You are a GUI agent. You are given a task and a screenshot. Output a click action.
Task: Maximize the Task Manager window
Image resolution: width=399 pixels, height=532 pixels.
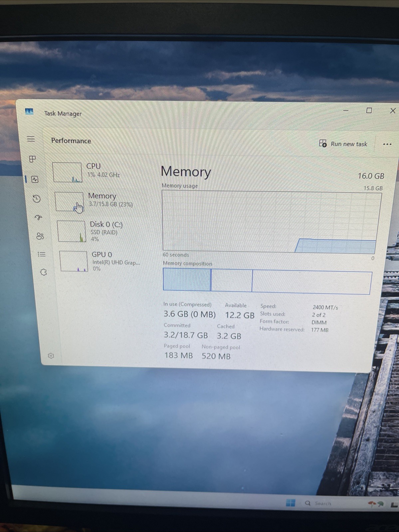pos(369,110)
